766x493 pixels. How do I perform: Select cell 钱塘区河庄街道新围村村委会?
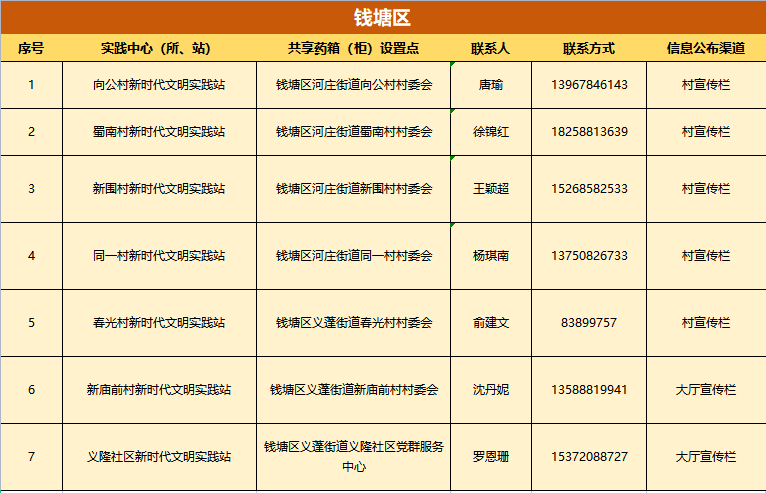tap(353, 189)
